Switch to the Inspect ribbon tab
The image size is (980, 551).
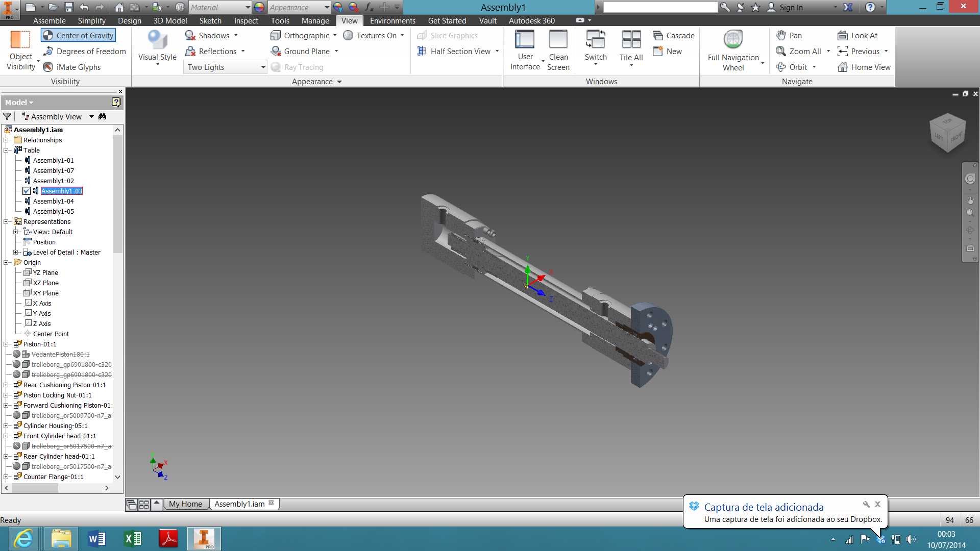tap(246, 20)
